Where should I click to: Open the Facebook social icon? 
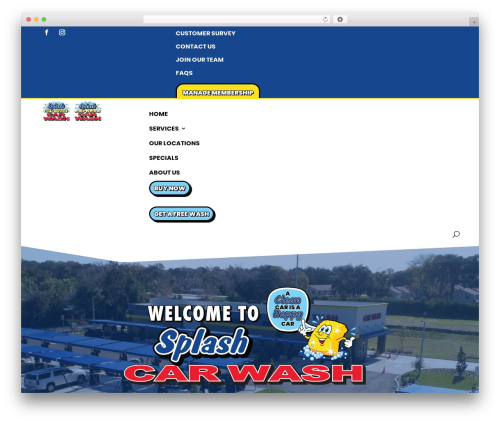47,32
